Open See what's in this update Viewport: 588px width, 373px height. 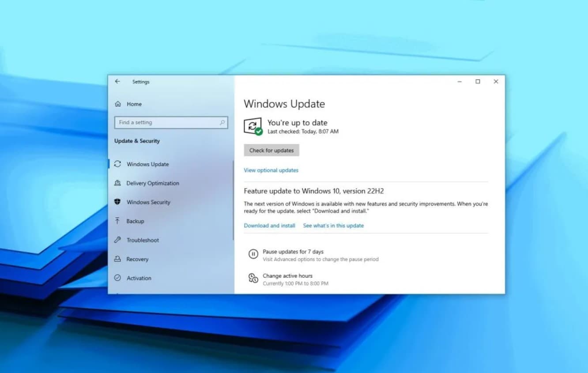333,226
